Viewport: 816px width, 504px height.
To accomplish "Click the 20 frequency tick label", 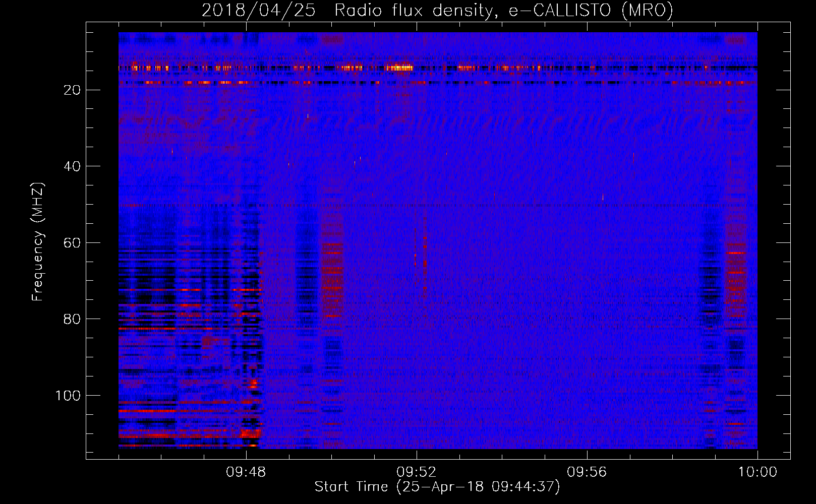I will (73, 90).
